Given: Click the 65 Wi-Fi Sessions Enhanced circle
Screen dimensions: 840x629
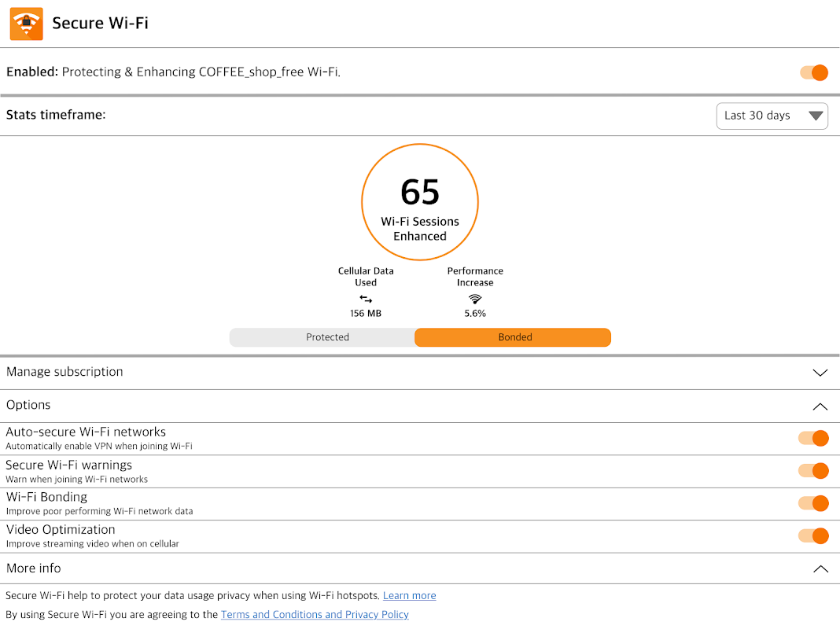Looking at the screenshot, I should (x=420, y=202).
